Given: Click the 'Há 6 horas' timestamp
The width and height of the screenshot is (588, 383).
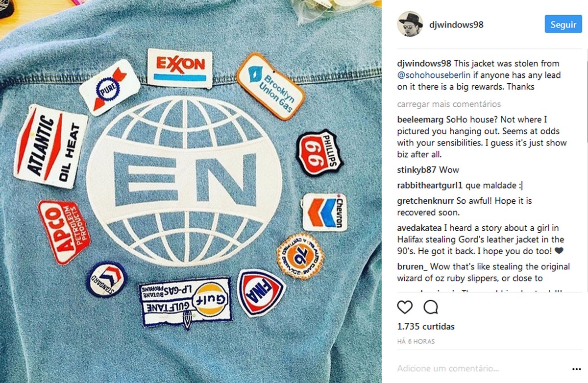Looking at the screenshot, I should [x=416, y=341].
